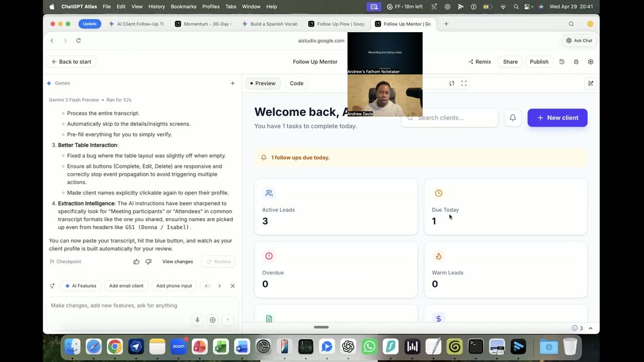The image size is (644, 362).
Task: Switch to the Preview tab
Action: [263, 83]
